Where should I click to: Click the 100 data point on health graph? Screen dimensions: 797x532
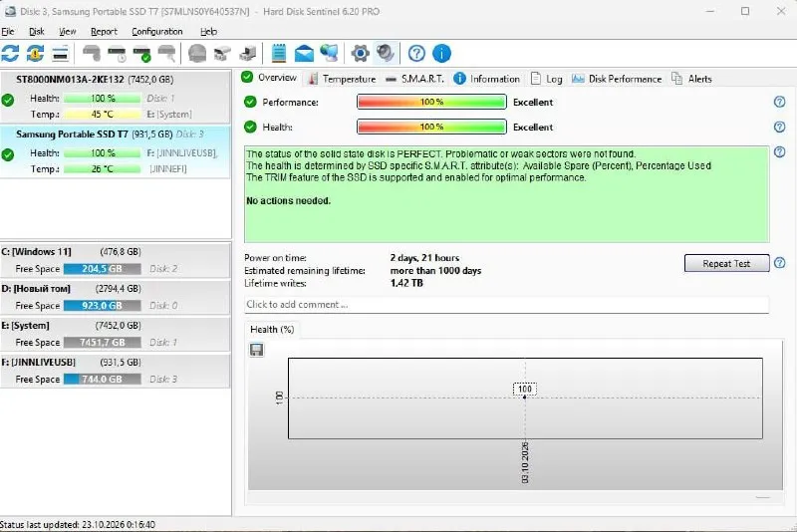(x=525, y=397)
